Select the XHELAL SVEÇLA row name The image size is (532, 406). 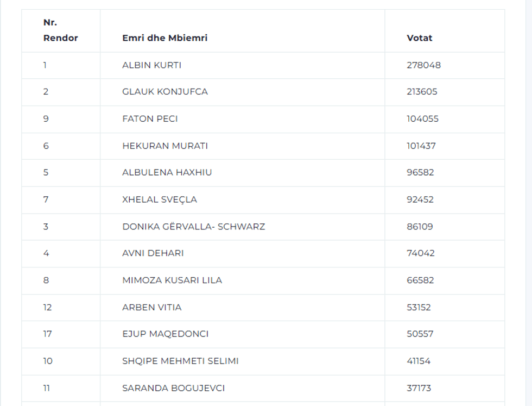(x=159, y=199)
